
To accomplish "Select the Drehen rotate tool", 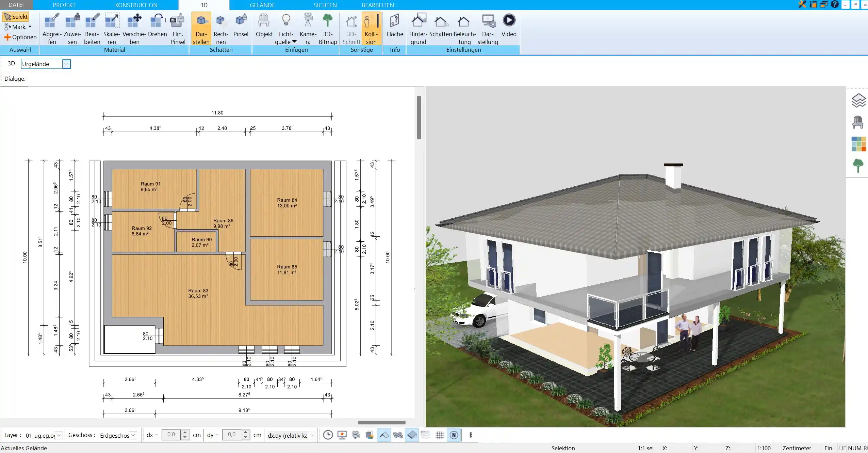I will pos(158,25).
